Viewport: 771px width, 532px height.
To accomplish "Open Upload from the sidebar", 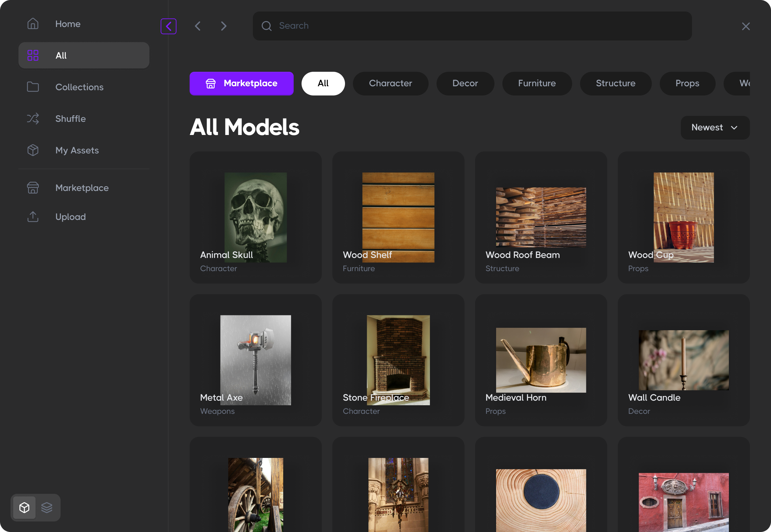I will click(84, 217).
